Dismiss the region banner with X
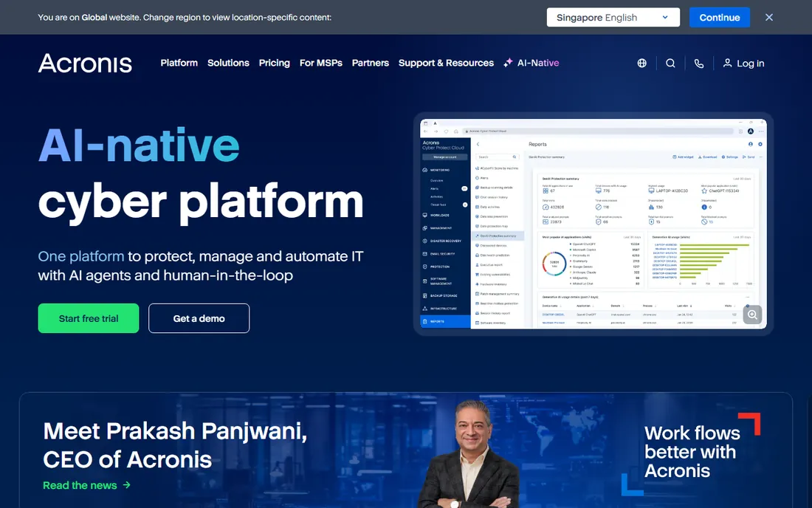The width and height of the screenshot is (812, 508). point(769,17)
